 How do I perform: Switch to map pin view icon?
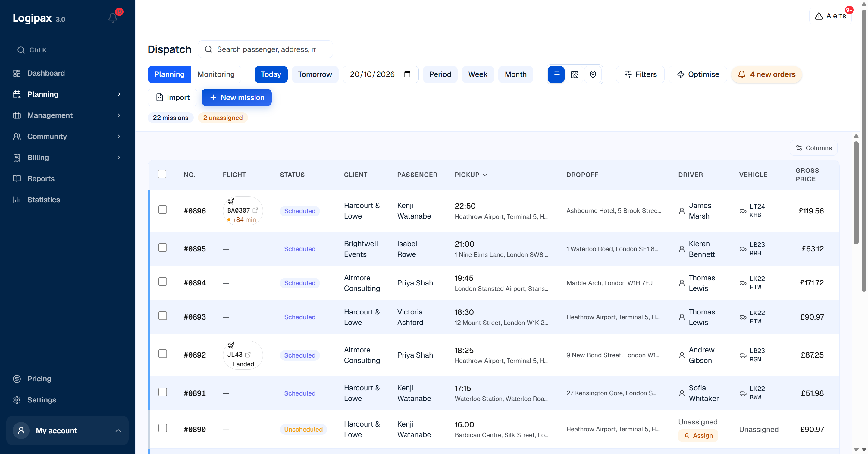pyautogui.click(x=593, y=74)
